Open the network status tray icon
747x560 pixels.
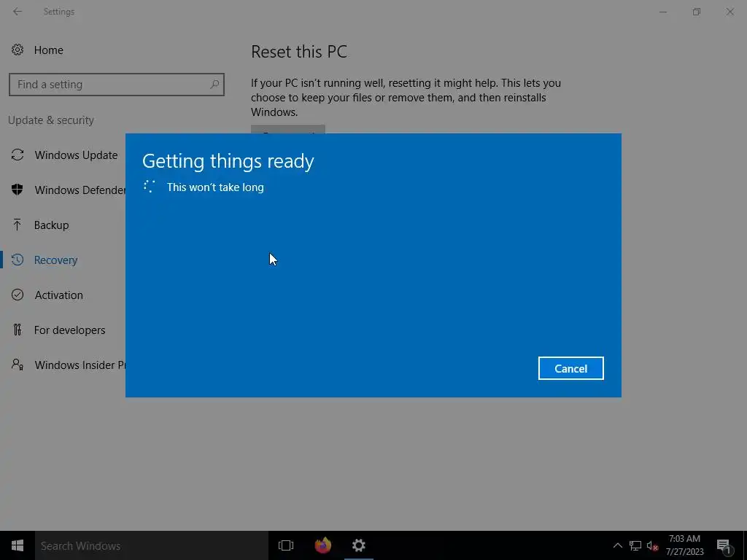tap(635, 545)
